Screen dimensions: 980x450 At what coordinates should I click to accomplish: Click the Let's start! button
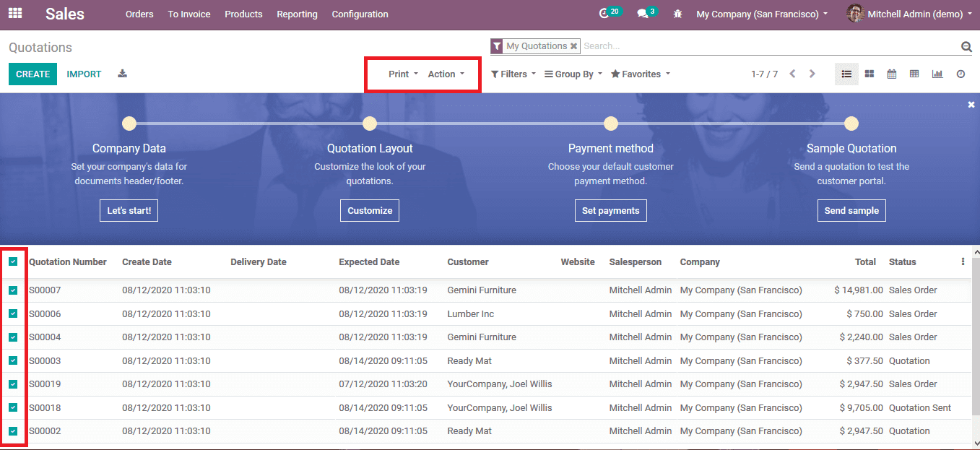point(129,210)
